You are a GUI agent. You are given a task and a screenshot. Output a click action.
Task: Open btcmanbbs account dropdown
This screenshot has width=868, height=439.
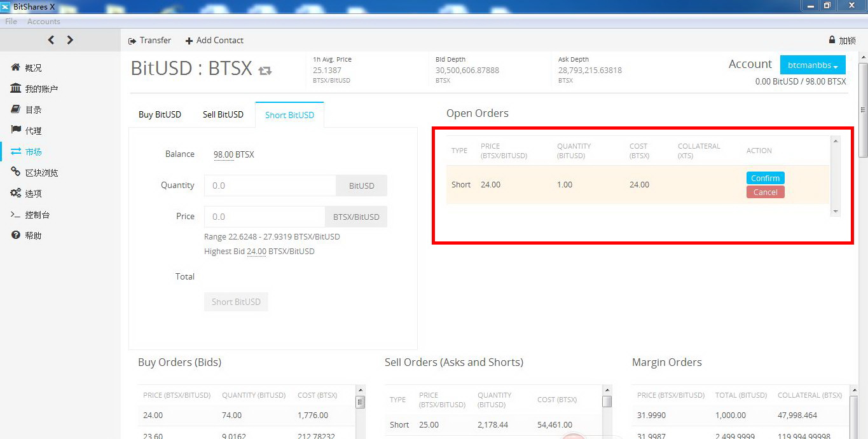point(813,65)
